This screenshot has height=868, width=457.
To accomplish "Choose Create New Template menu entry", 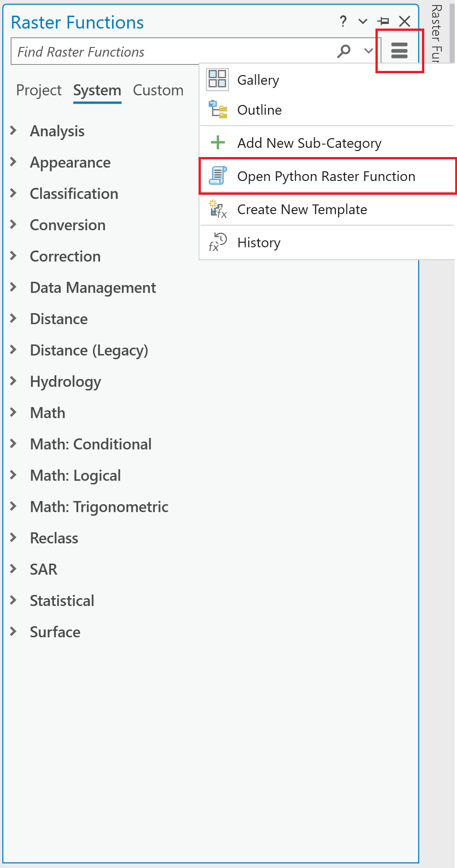I will pyautogui.click(x=302, y=210).
